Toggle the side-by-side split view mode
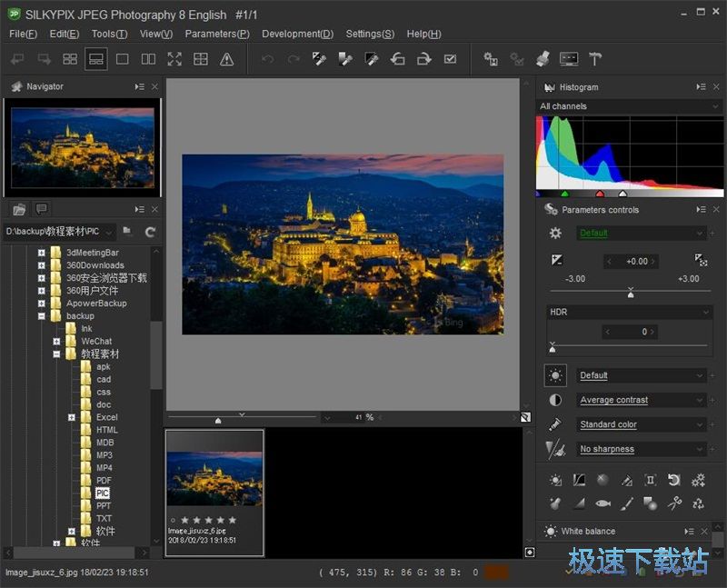The image size is (727, 588). (x=148, y=59)
